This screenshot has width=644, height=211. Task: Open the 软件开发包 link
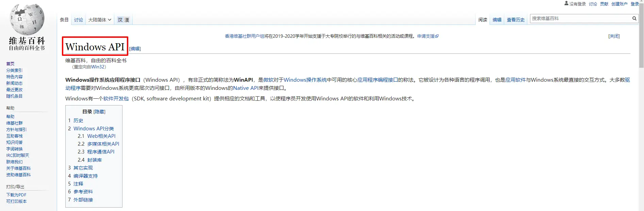point(116,99)
